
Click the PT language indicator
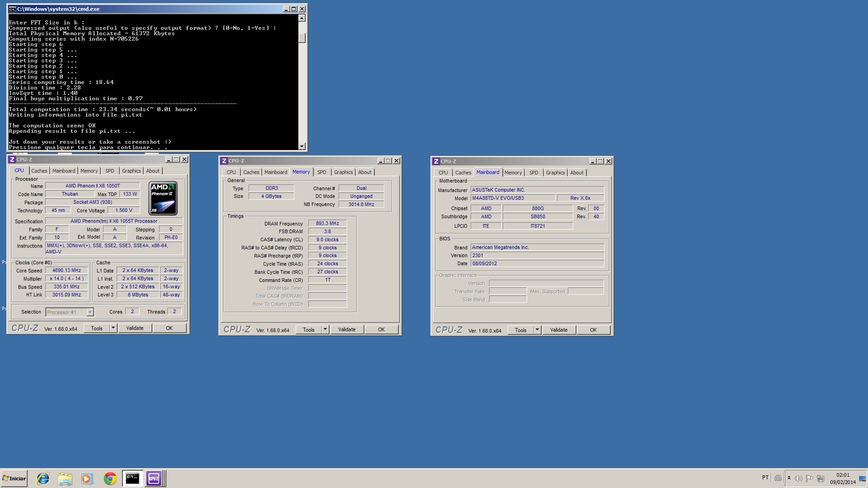click(765, 478)
